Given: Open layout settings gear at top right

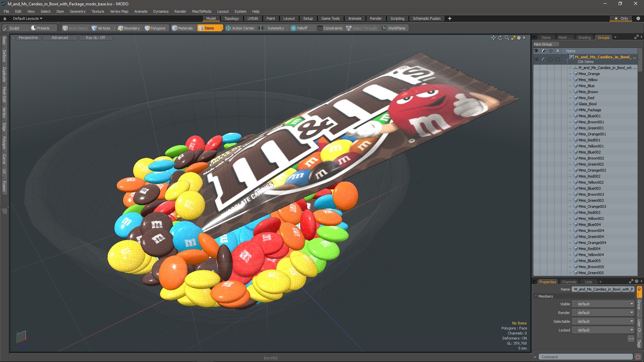Looking at the screenshot, I should click(x=638, y=18).
